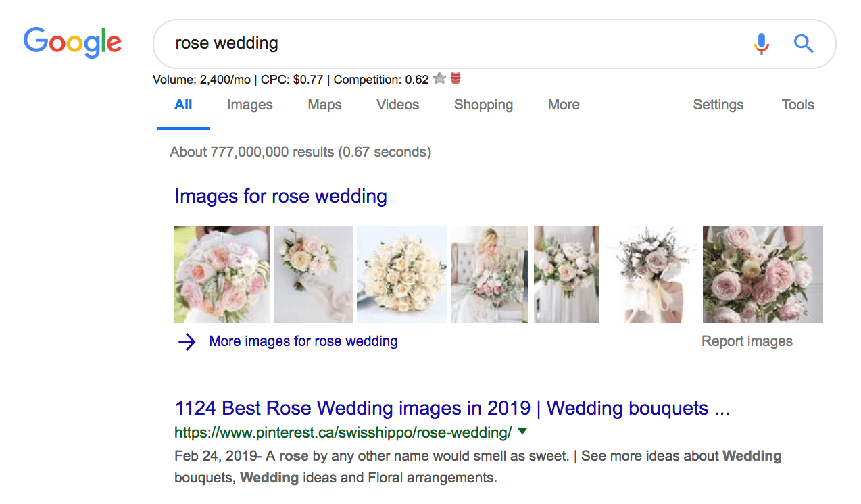861x504 pixels.
Task: Switch to the Videos tab
Action: (x=397, y=105)
